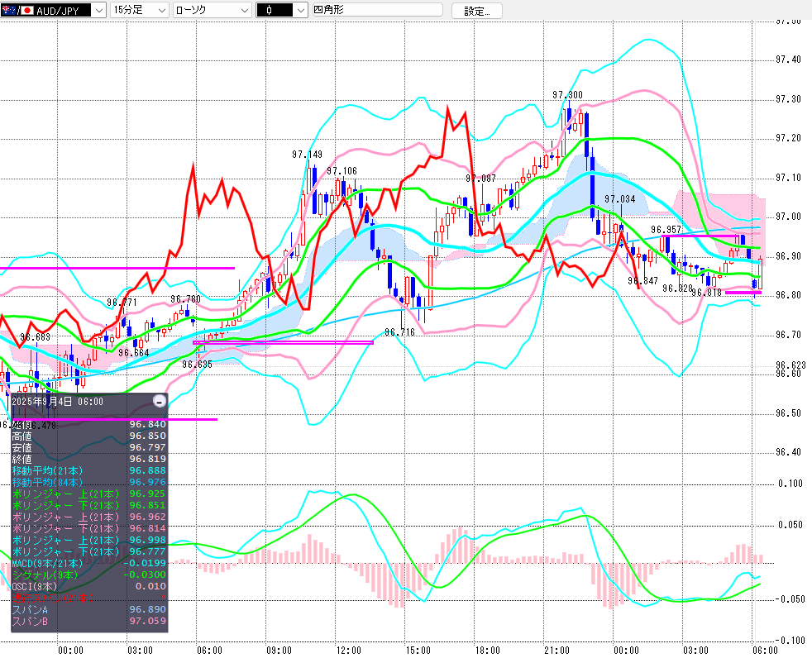
Task: Click the 97.300 high price label
Action: 567,95
